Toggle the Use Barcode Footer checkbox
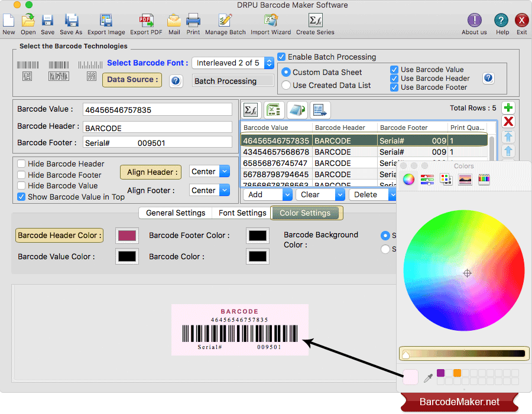532x414 pixels. (394, 87)
